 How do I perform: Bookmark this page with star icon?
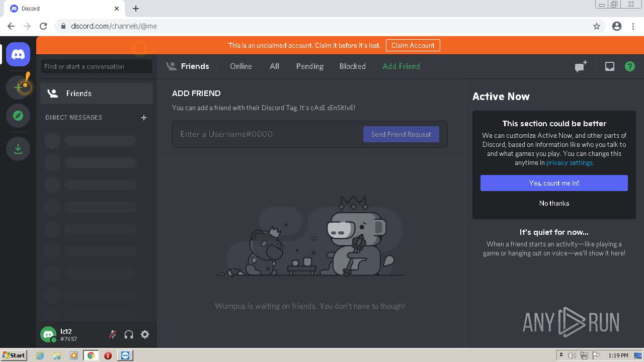597,26
